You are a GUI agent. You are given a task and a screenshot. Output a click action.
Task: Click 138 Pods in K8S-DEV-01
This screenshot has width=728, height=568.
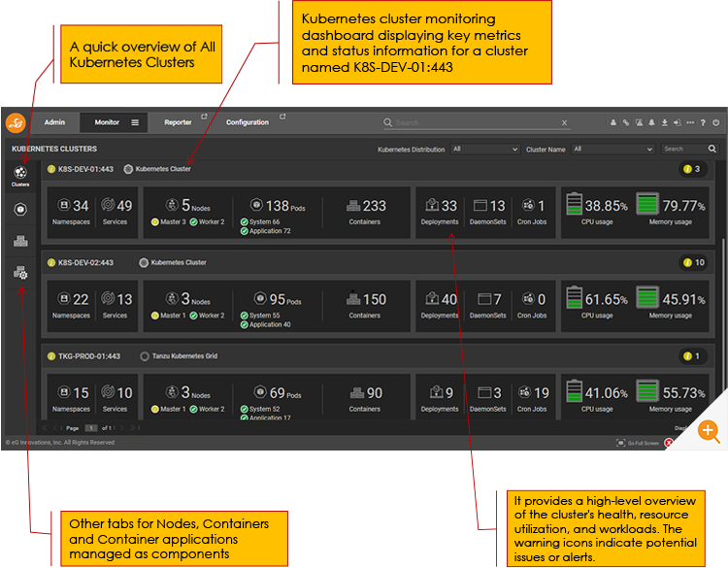pyautogui.click(x=279, y=205)
